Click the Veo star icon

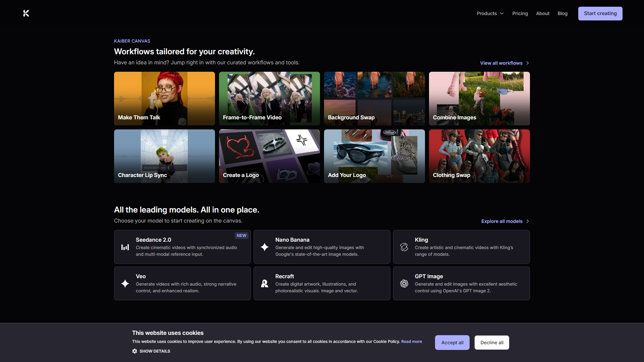tap(125, 284)
